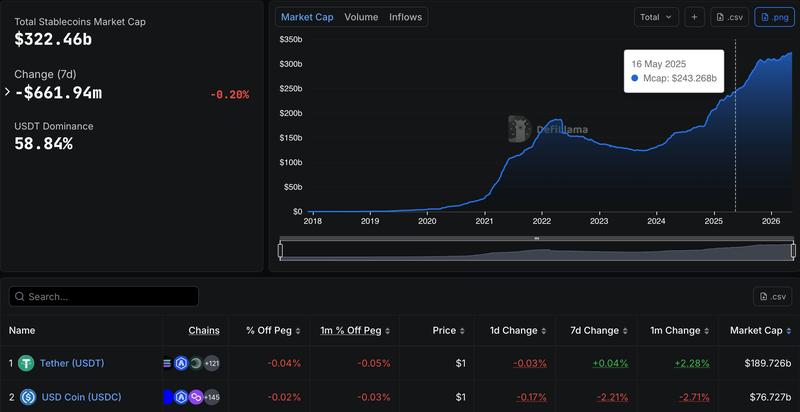The image size is (800, 412).
Task: Click the 2022 x-axis label
Action: pyautogui.click(x=542, y=221)
